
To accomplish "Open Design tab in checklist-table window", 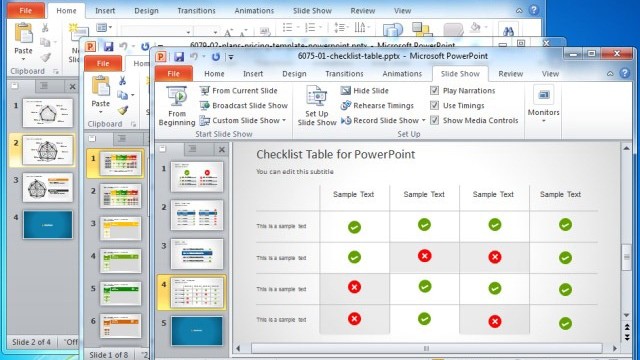I will point(294,73).
